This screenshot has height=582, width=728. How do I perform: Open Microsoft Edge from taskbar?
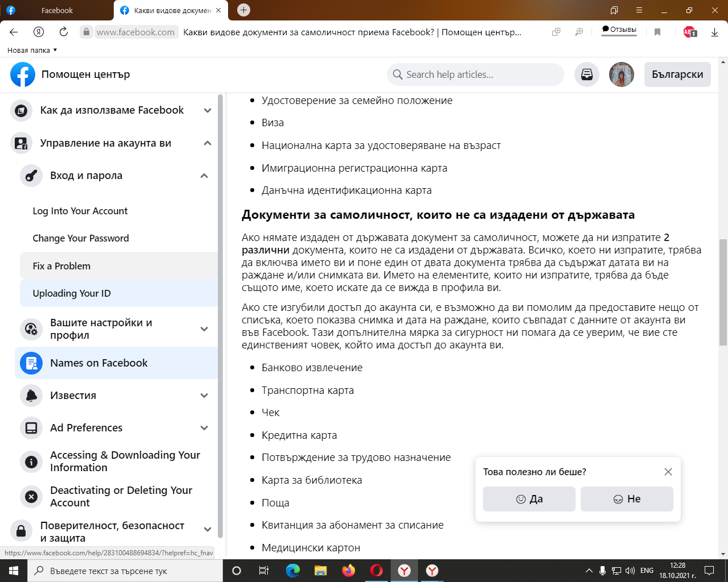pos(293,571)
